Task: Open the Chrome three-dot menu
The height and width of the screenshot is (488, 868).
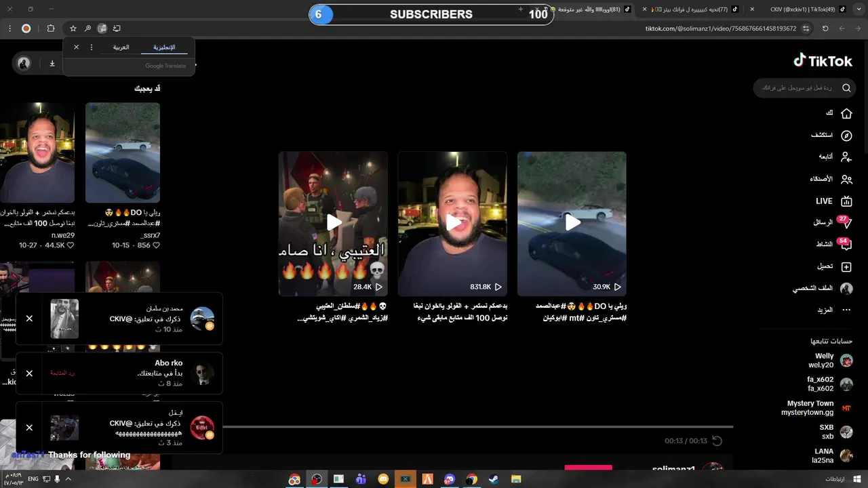Action: point(9,28)
